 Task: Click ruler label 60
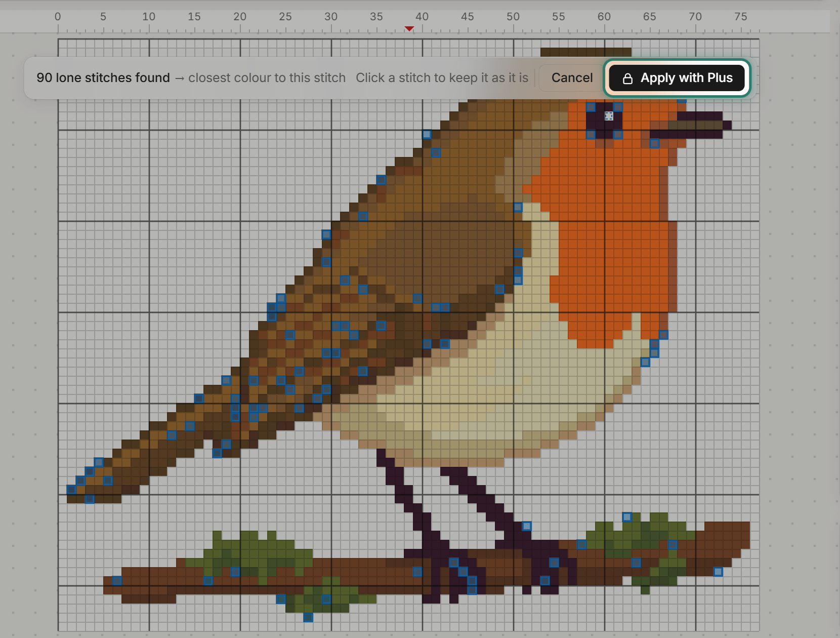604,16
